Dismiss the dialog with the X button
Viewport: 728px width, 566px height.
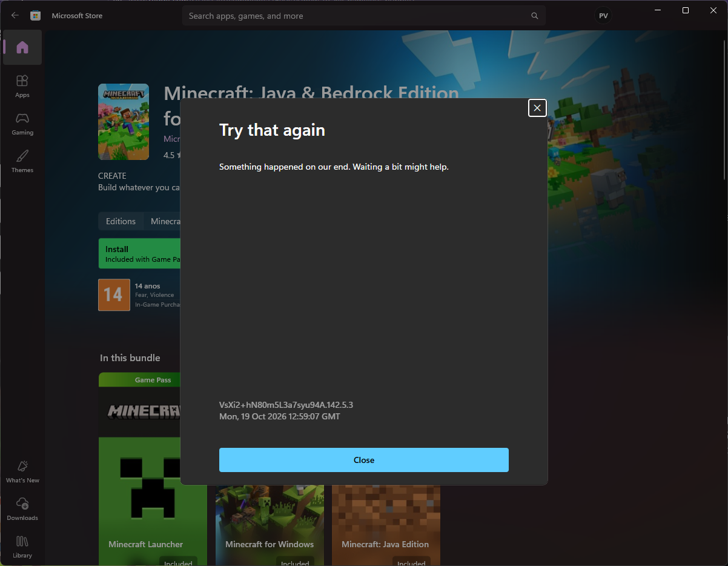pyautogui.click(x=537, y=108)
